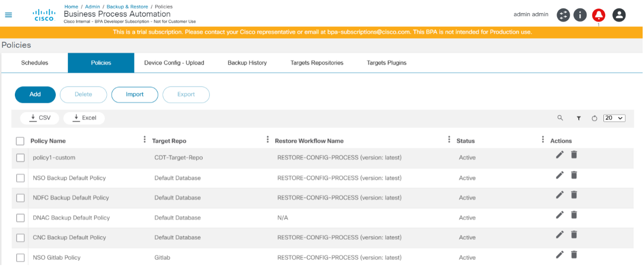Open the Backup History tab
Screen dimensions: 644x267
pyautogui.click(x=247, y=63)
